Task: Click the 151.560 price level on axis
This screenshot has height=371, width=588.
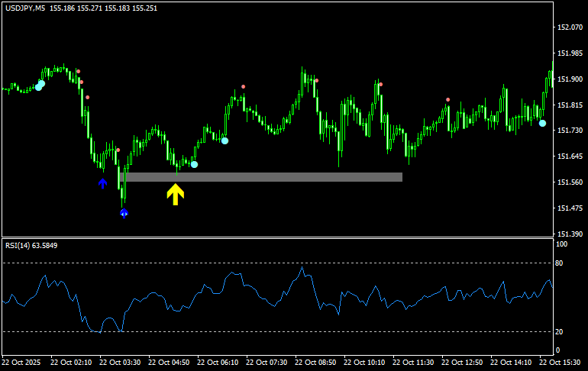Action: [x=569, y=182]
